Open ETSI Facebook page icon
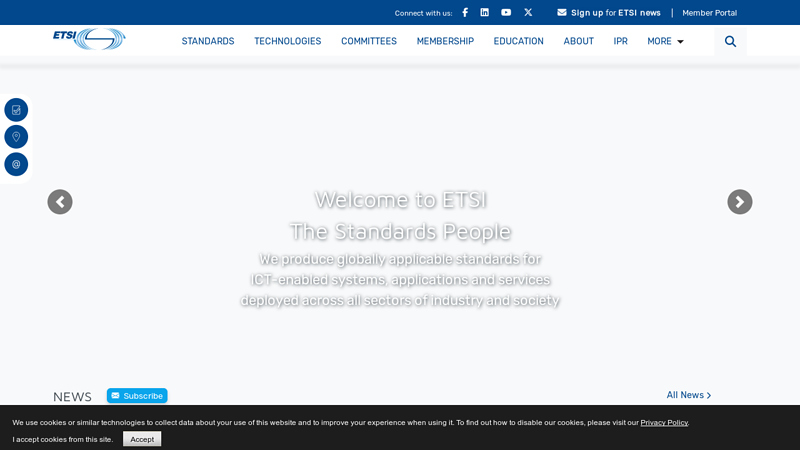 point(465,12)
